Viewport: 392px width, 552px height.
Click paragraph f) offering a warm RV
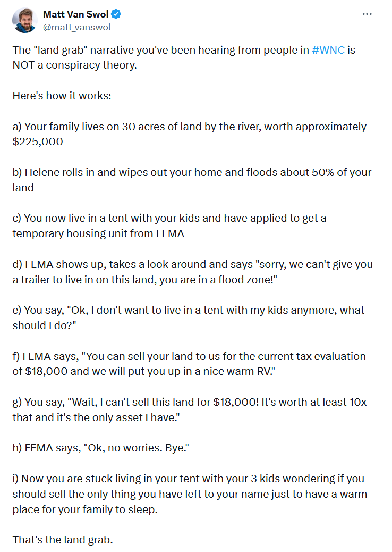pyautogui.click(x=189, y=356)
